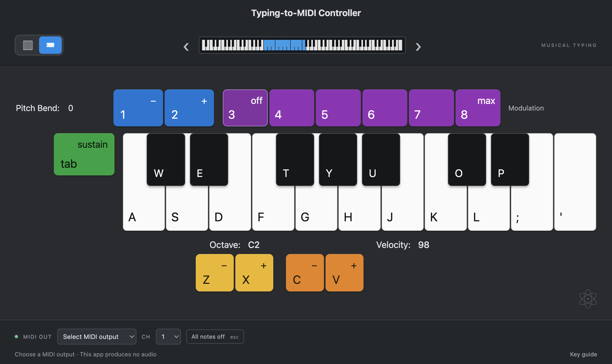Open the MIDI channel dropdown
Screen dimensions: 612x364
tap(168, 337)
